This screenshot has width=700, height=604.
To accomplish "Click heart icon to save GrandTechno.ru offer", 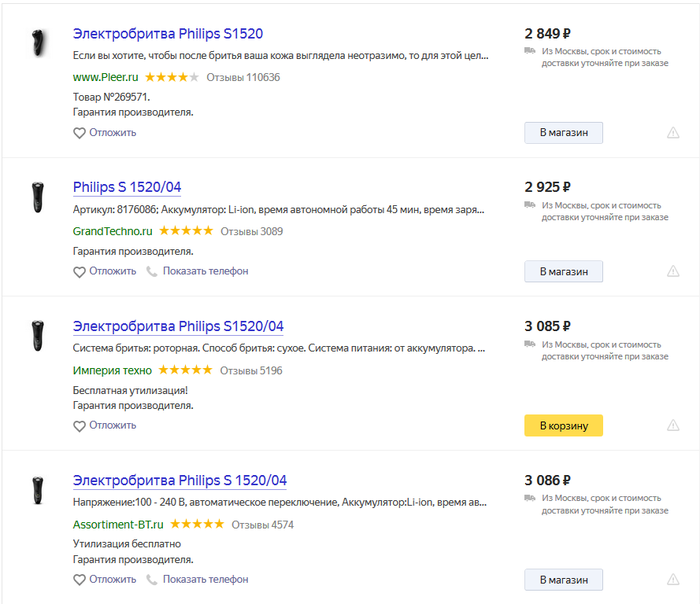I will (x=80, y=271).
